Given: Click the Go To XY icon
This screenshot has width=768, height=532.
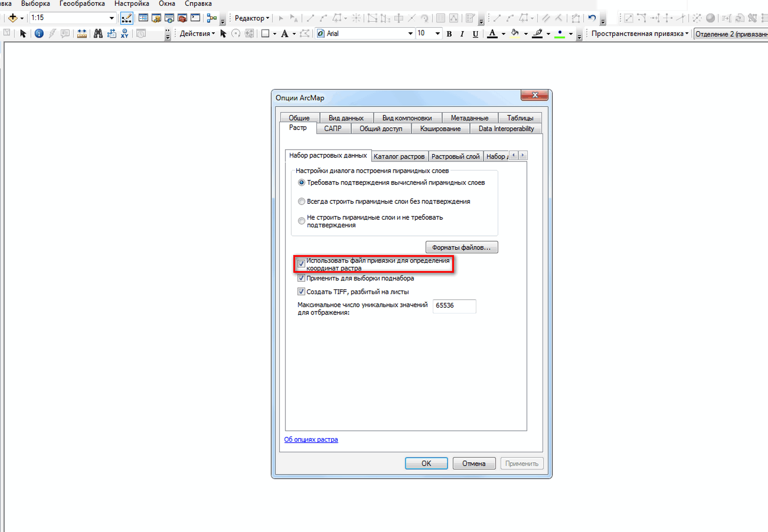Looking at the screenshot, I should pos(125,34).
